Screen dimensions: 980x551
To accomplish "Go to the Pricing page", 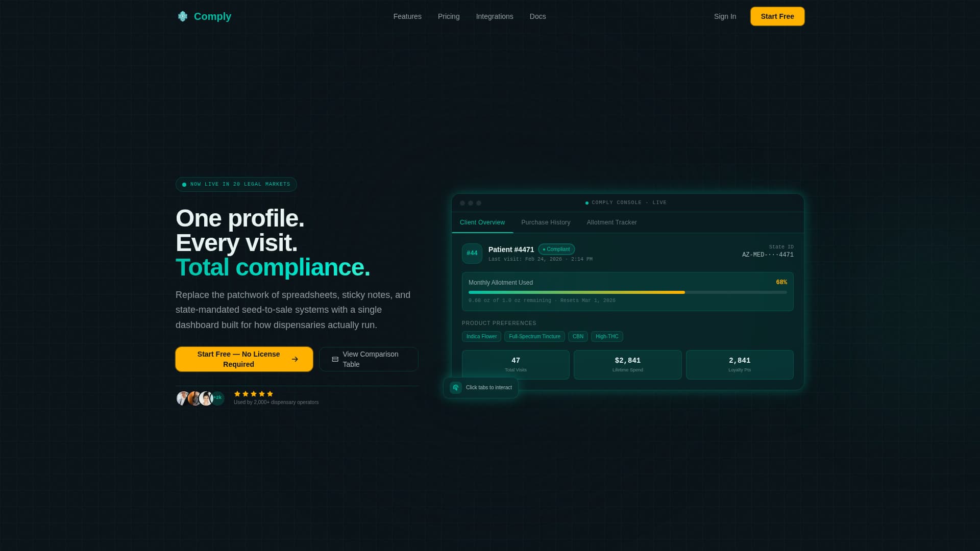I will point(449,16).
